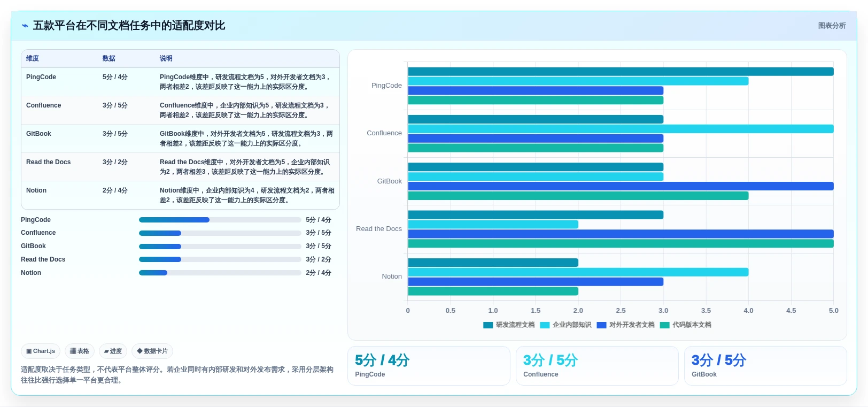The image size is (868, 407).
Task: Click the 数据 column header
Action: pos(109,58)
